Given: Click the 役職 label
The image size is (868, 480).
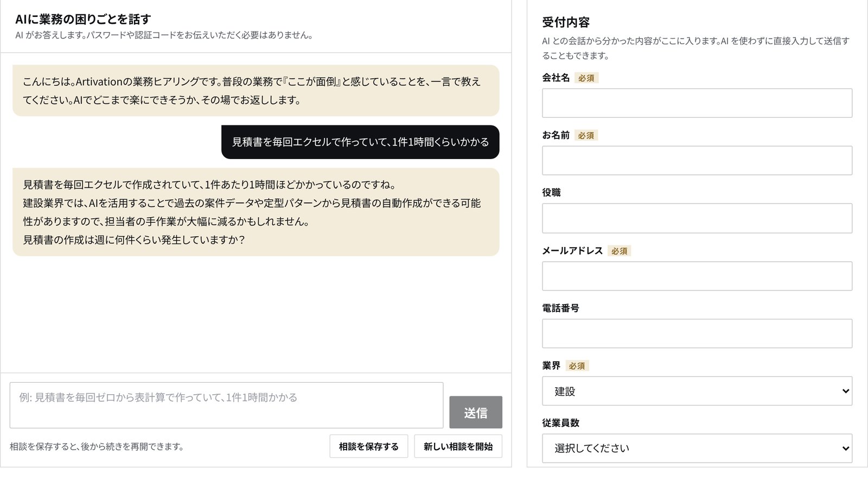Looking at the screenshot, I should point(551,193).
